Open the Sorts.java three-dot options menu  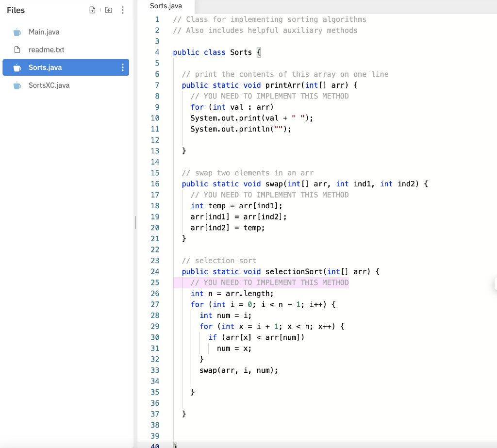[123, 67]
